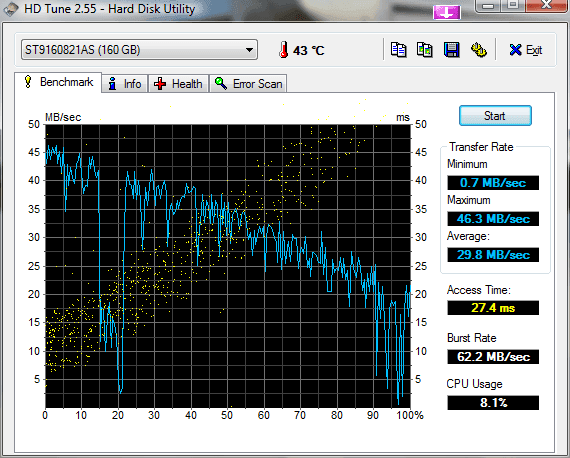The image size is (570, 458).
Task: Switch to the Info tab
Action: [x=125, y=84]
